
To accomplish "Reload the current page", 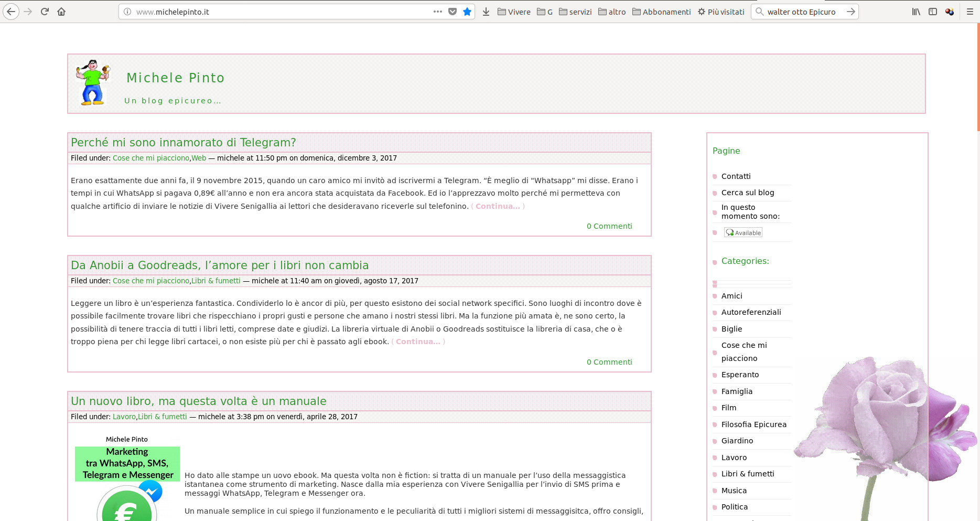I will [45, 12].
